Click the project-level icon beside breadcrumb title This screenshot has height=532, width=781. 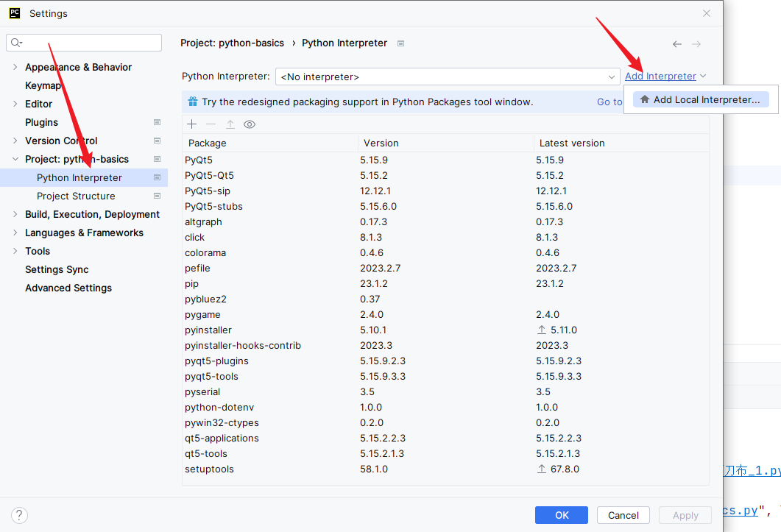pyautogui.click(x=400, y=43)
